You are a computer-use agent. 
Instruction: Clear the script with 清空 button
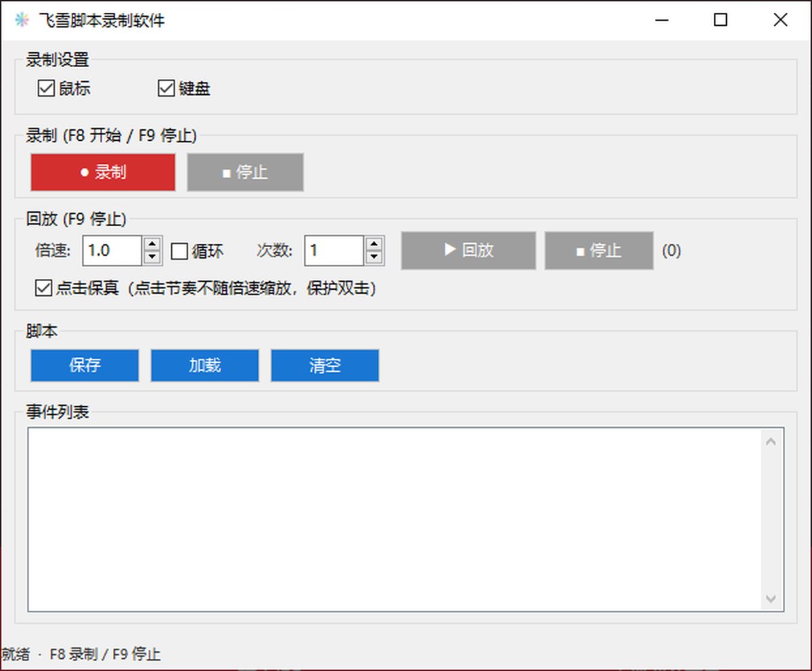click(325, 366)
